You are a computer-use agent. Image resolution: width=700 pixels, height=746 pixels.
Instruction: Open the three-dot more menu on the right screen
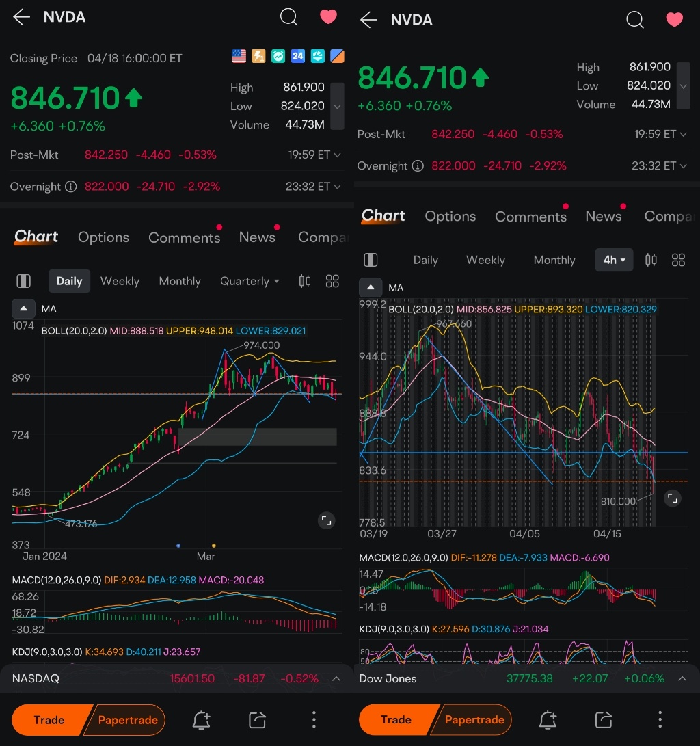tap(660, 720)
